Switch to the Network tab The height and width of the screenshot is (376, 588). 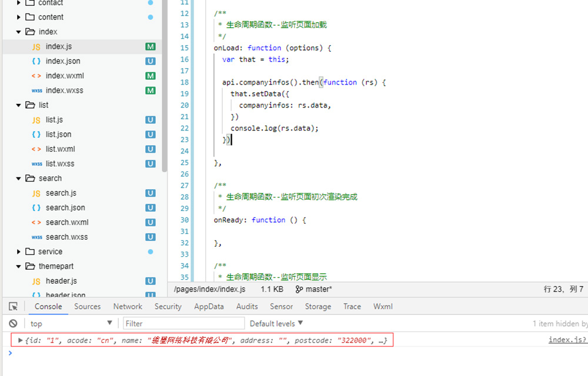(x=128, y=307)
